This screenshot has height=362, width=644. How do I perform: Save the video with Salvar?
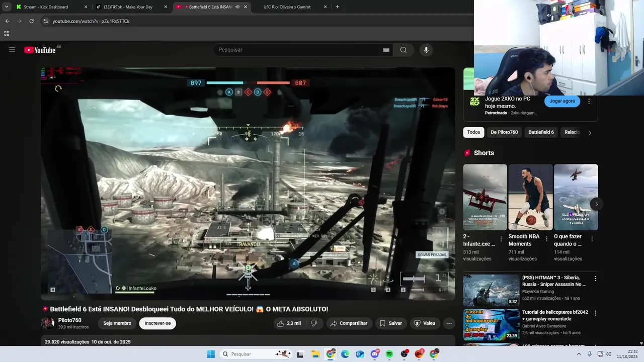[x=390, y=323]
